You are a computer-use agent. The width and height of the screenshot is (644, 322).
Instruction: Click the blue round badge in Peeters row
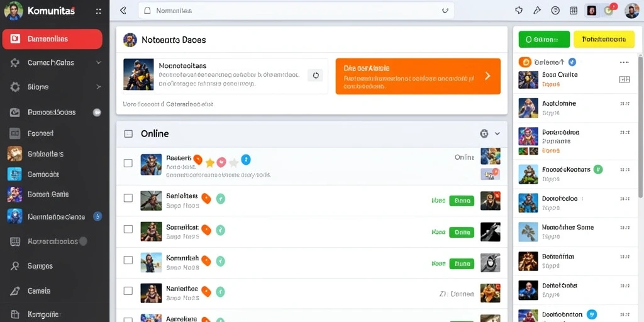point(246,160)
